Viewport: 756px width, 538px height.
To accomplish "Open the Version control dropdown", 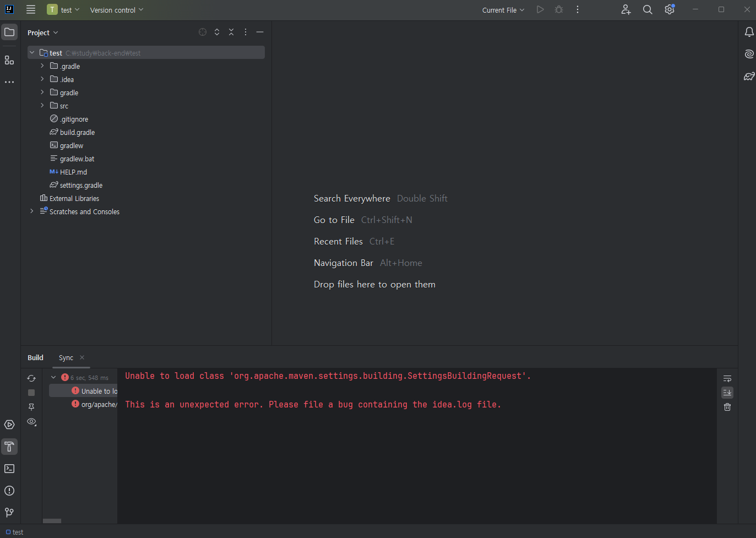I will click(x=117, y=10).
